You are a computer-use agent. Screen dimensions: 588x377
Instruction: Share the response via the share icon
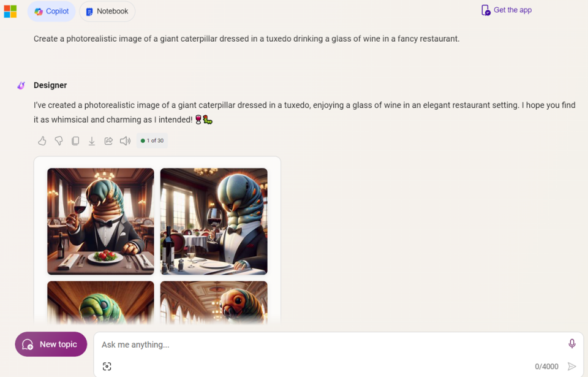tap(108, 141)
